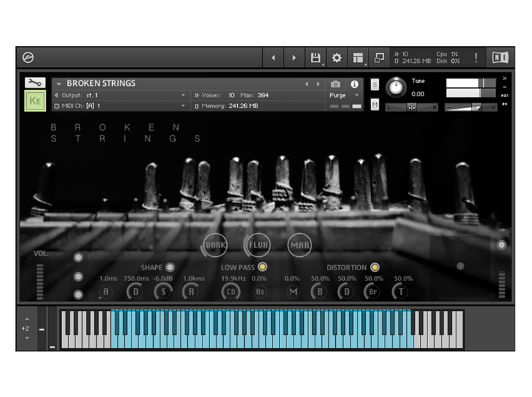The width and height of the screenshot is (532, 397).
Task: Click the Attack A knob
Action: pyautogui.click(x=106, y=292)
